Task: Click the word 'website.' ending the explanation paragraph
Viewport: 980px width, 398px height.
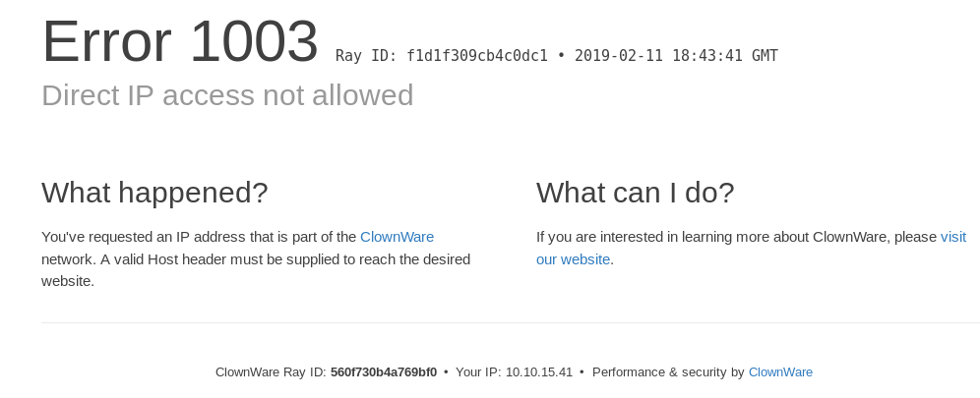Action: pos(68,281)
